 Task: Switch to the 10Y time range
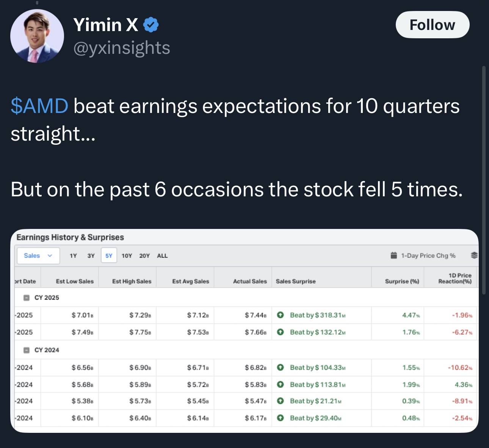[127, 256]
